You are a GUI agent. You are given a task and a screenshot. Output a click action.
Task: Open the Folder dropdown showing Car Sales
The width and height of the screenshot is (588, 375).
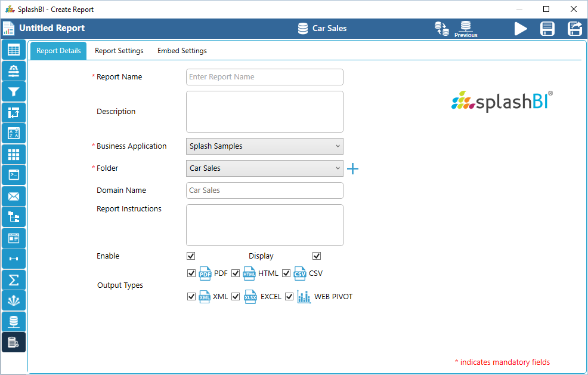tap(265, 168)
